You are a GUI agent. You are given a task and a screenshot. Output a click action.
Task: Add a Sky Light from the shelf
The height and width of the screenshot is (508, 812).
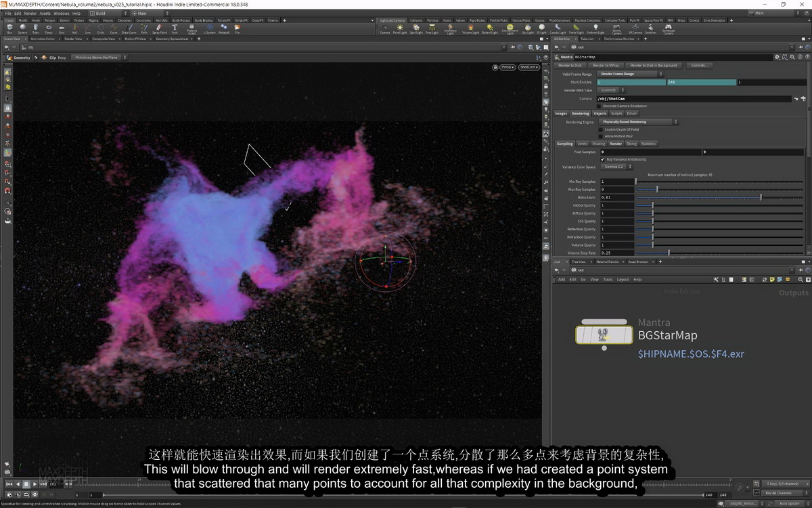pyautogui.click(x=528, y=28)
